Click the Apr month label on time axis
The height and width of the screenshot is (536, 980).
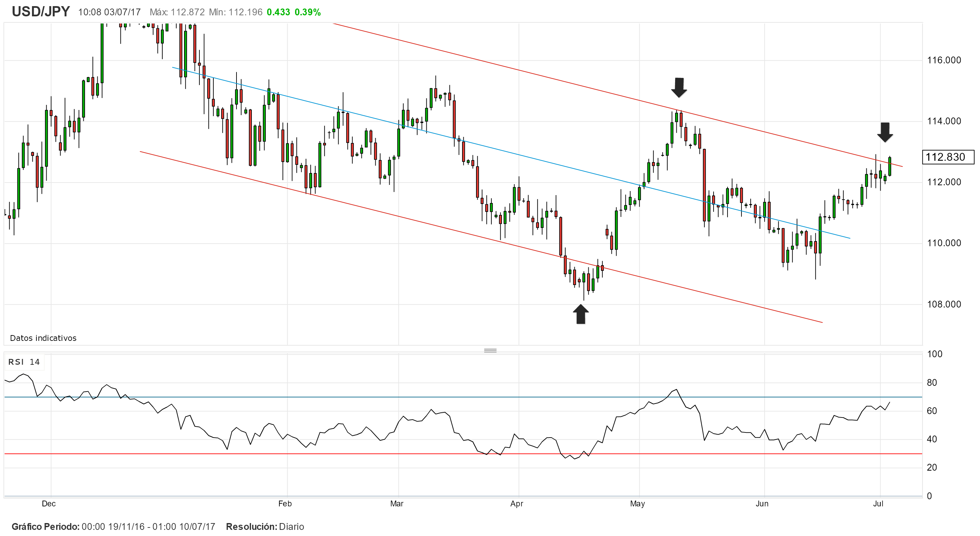(x=517, y=504)
